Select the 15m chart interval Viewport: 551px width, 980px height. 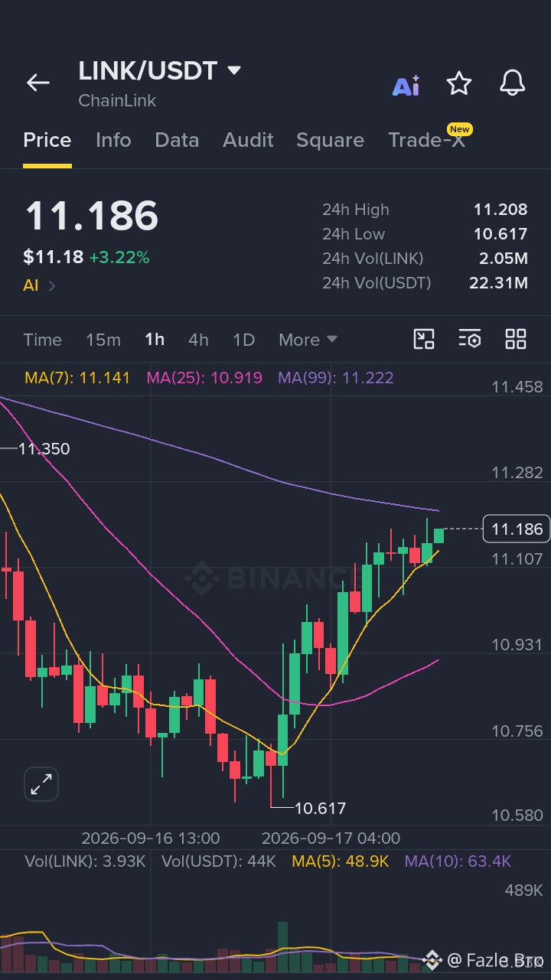(x=103, y=340)
